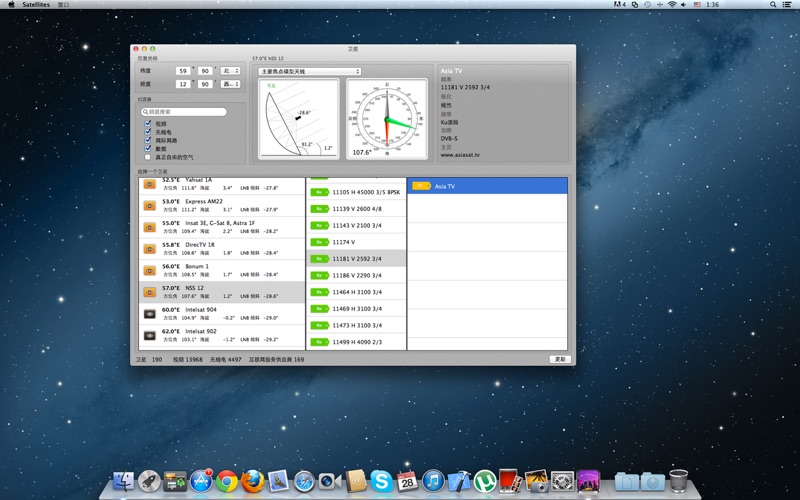Image resolution: width=800 pixels, height=500 pixels.
Task: Open Xcode from the Dock
Action: (x=459, y=481)
